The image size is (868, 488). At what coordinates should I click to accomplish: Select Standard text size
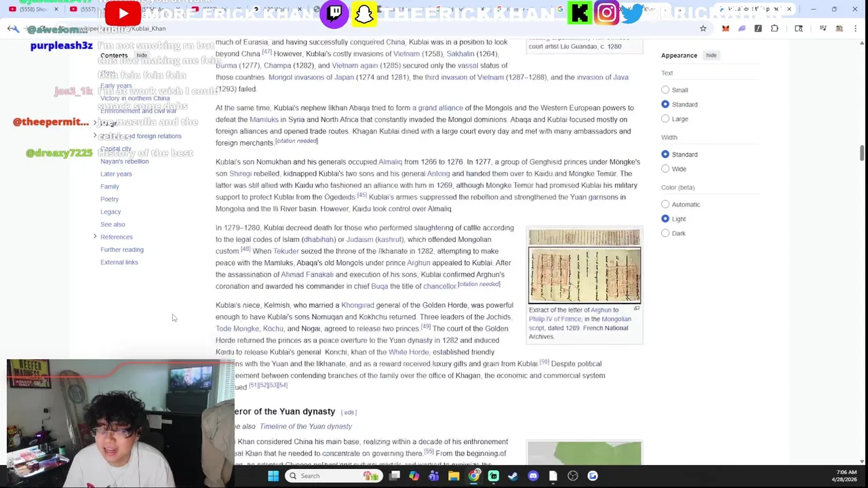[665, 104]
